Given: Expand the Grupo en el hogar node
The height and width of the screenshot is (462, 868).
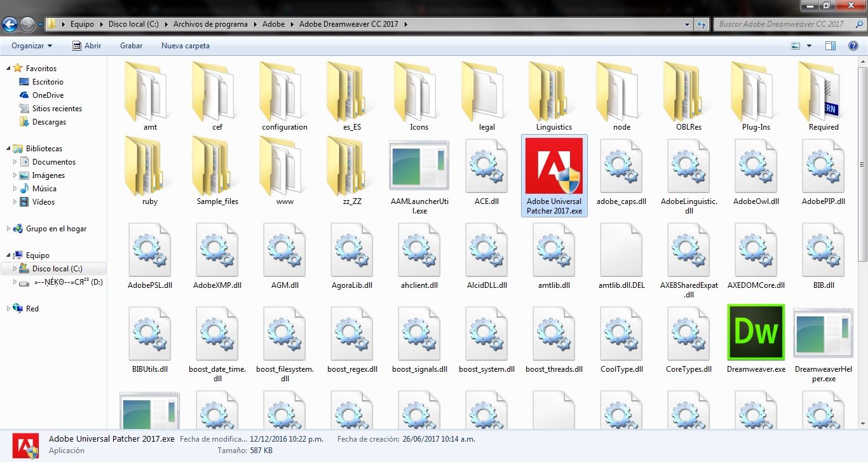Looking at the screenshot, I should click(x=8, y=229).
